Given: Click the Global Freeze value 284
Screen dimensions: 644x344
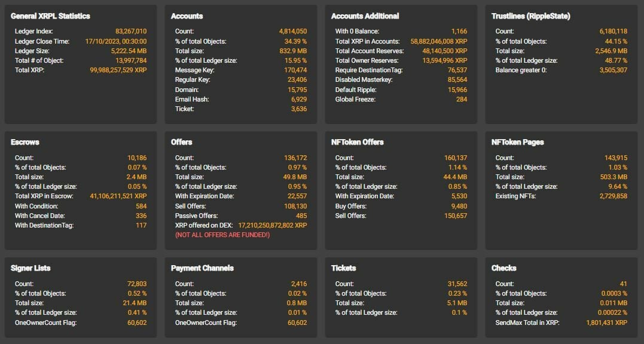Looking at the screenshot, I should tap(461, 99).
